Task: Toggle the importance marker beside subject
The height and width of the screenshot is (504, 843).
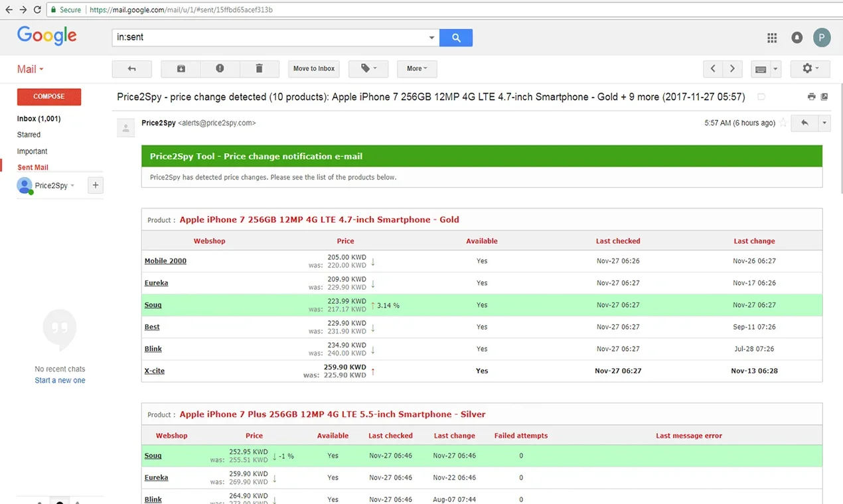Action: tap(761, 97)
